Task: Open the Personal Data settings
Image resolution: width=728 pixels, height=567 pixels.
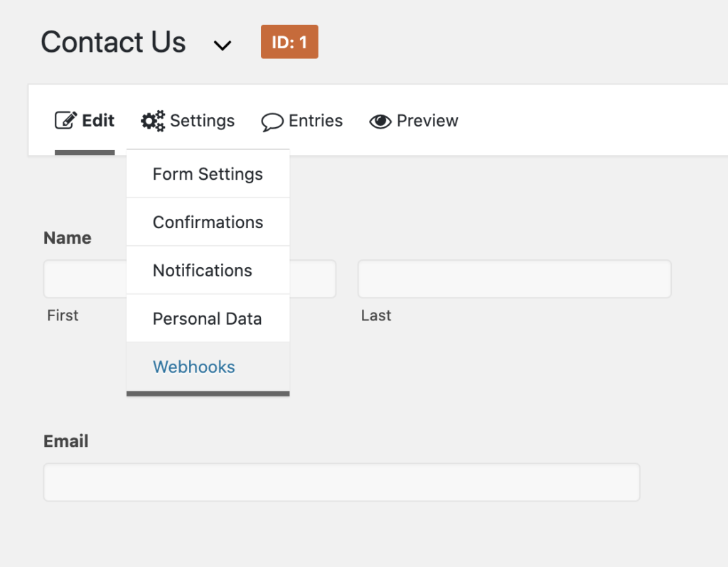Action: tap(207, 318)
